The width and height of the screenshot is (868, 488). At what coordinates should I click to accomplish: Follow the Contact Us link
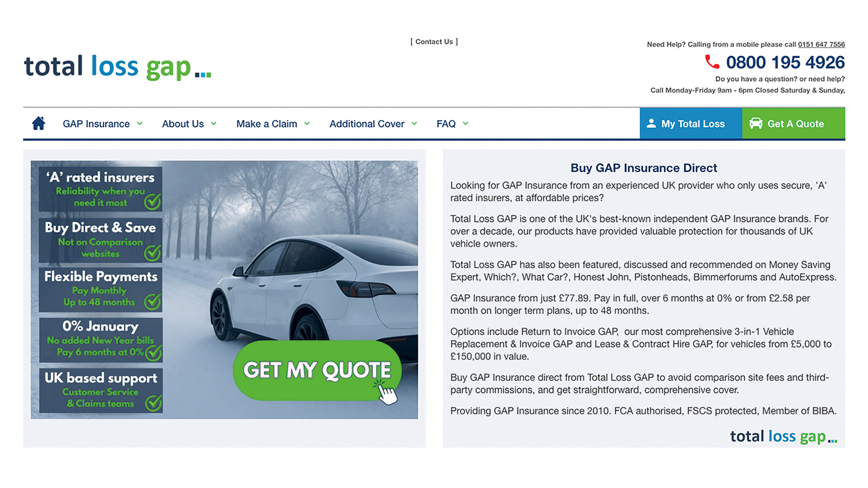click(x=434, y=41)
